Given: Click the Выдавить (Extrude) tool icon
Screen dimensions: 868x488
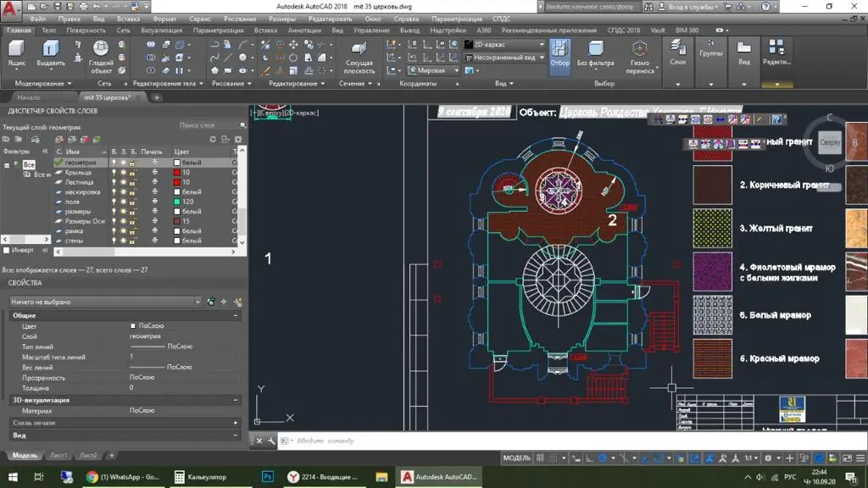Looking at the screenshot, I should coord(51,50).
